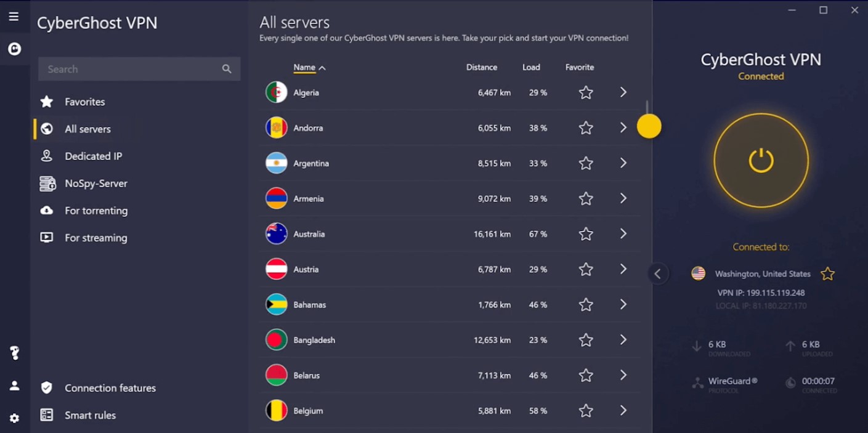The width and height of the screenshot is (868, 433).
Task: Favorite the Algeria server star
Action: point(586,93)
